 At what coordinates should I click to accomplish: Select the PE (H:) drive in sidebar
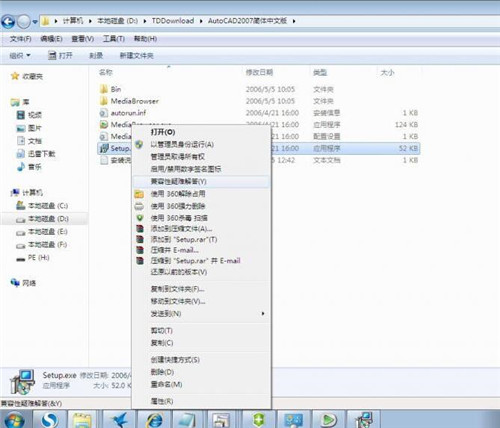pos(33,258)
